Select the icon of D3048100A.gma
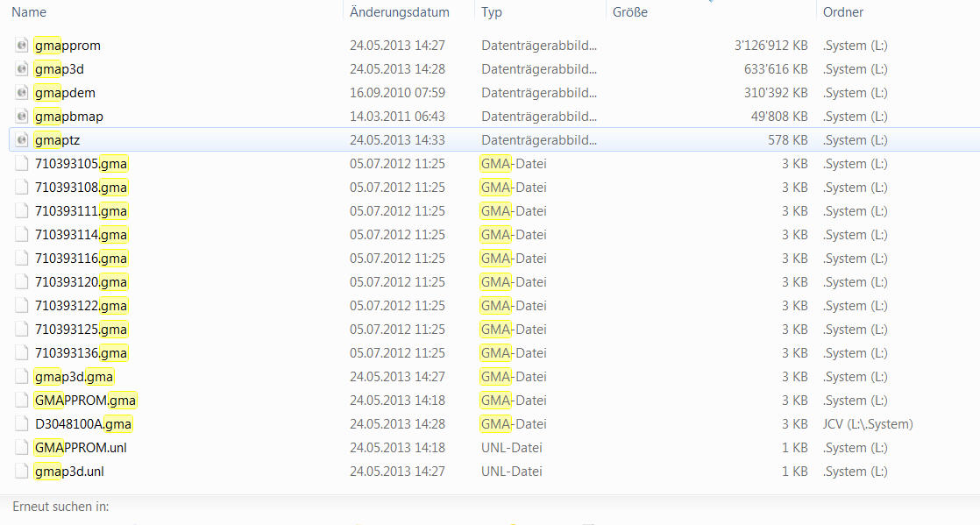Image resolution: width=980 pixels, height=525 pixels. 22,424
